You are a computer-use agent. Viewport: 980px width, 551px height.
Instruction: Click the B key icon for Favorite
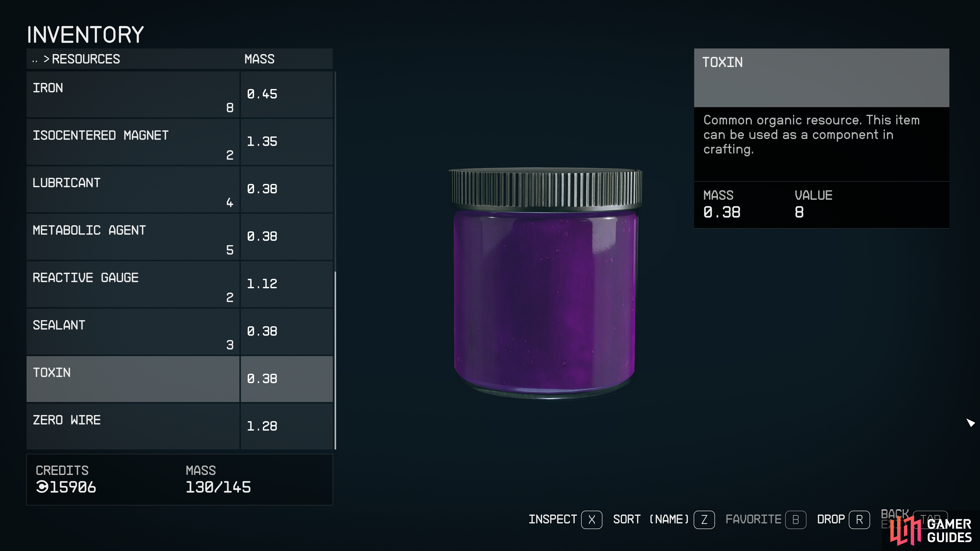tap(795, 519)
